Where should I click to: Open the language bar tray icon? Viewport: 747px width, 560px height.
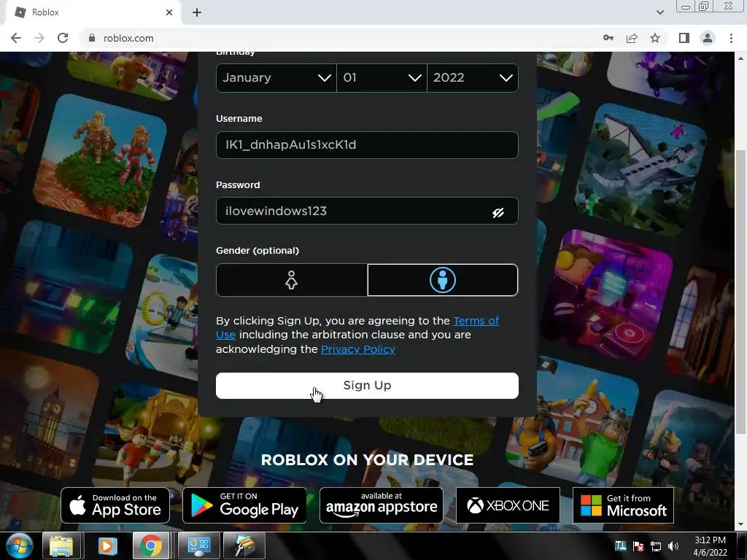[x=620, y=546]
